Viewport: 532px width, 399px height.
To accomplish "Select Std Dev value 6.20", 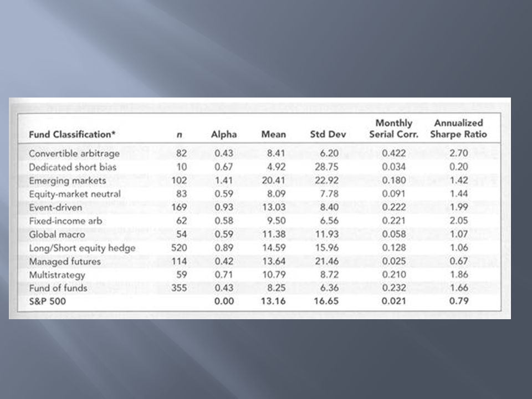I will click(x=329, y=154).
